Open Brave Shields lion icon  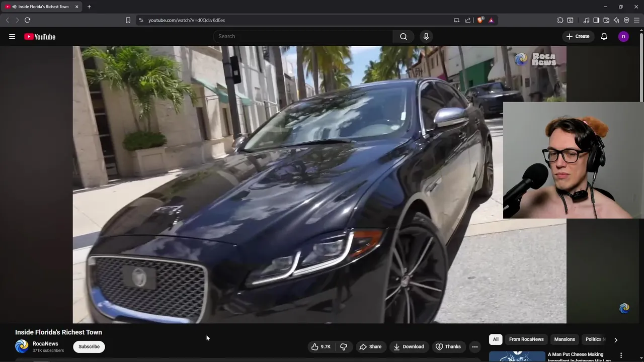pyautogui.click(x=480, y=20)
